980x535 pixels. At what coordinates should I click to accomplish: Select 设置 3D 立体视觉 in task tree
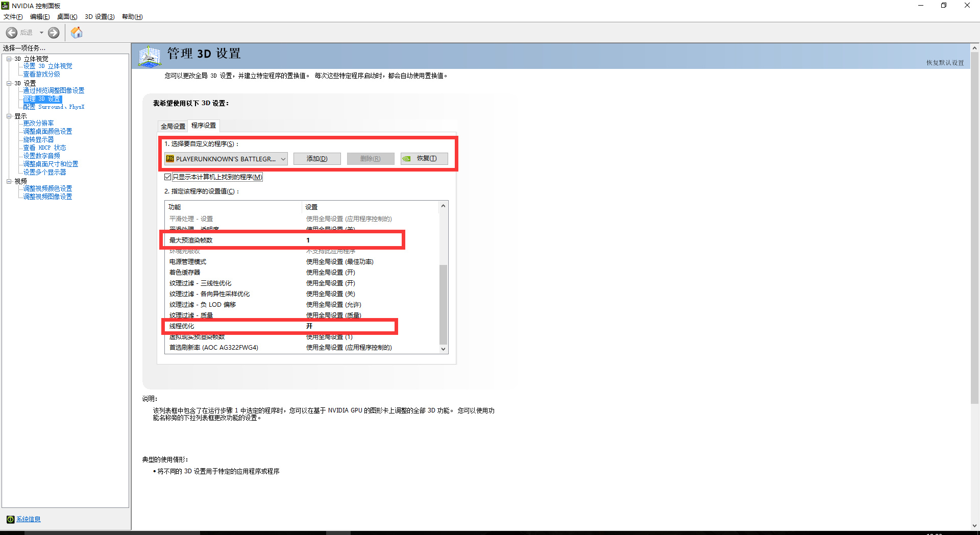coord(48,66)
